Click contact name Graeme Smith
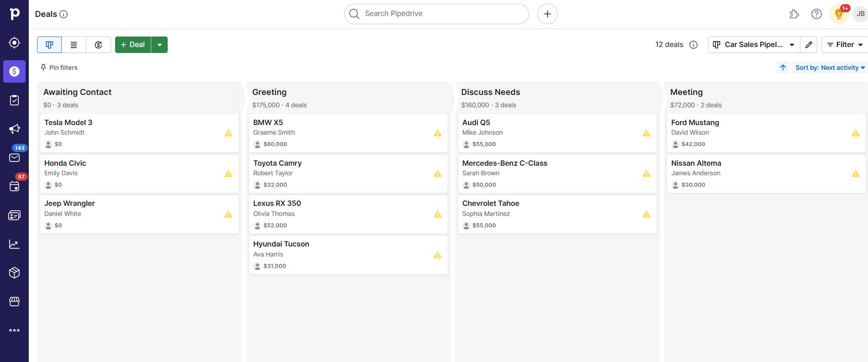868x362 pixels. (274, 132)
